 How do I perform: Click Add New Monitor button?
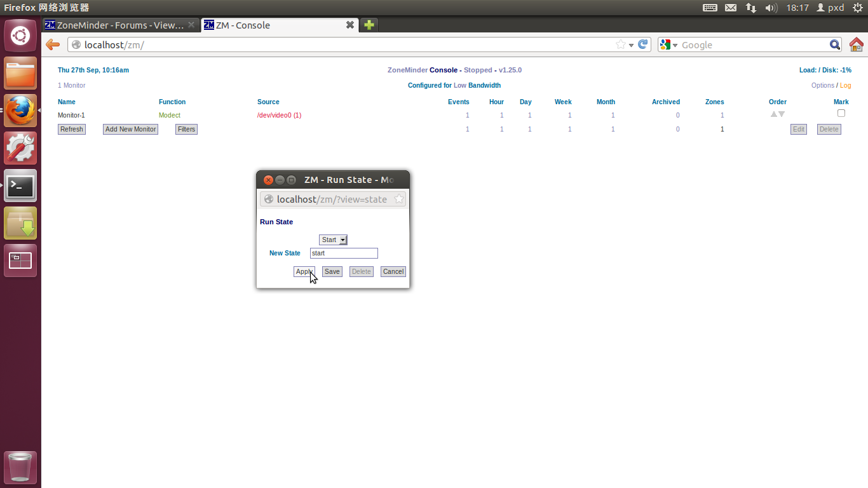point(130,129)
